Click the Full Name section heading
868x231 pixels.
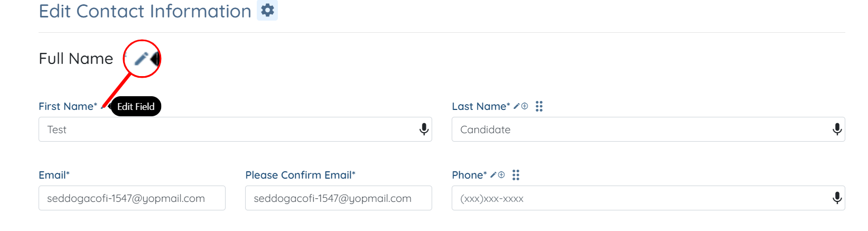76,59
